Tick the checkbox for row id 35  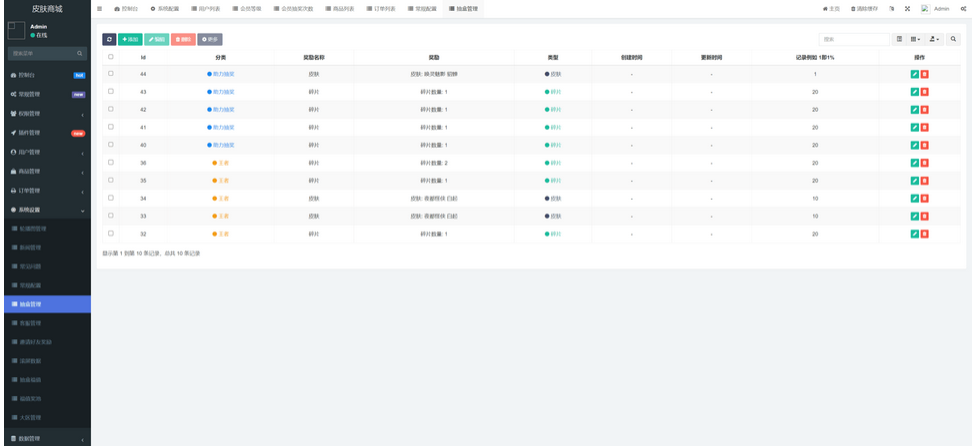coord(110,181)
